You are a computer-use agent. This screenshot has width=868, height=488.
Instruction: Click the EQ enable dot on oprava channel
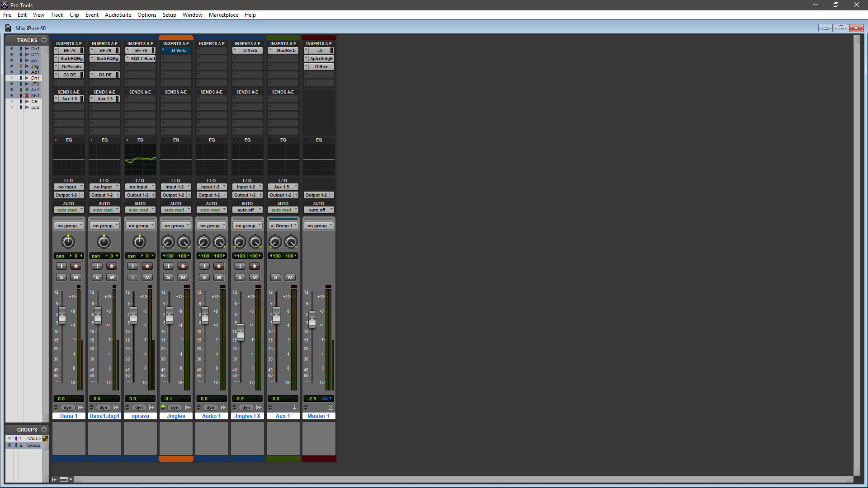tap(127, 140)
